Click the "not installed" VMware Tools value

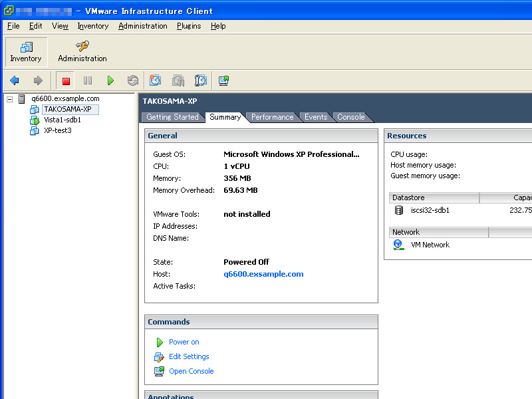(247, 214)
